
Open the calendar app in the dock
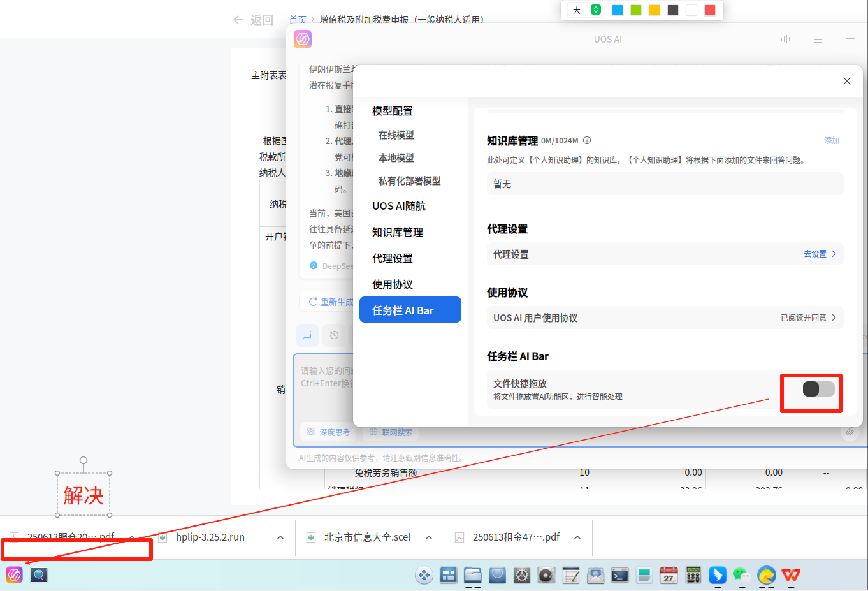tap(669, 575)
